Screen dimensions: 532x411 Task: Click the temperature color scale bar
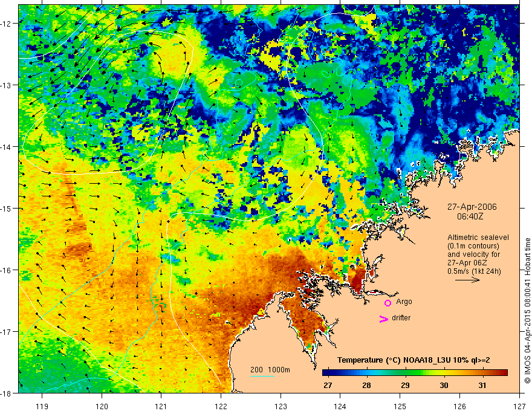415,373
